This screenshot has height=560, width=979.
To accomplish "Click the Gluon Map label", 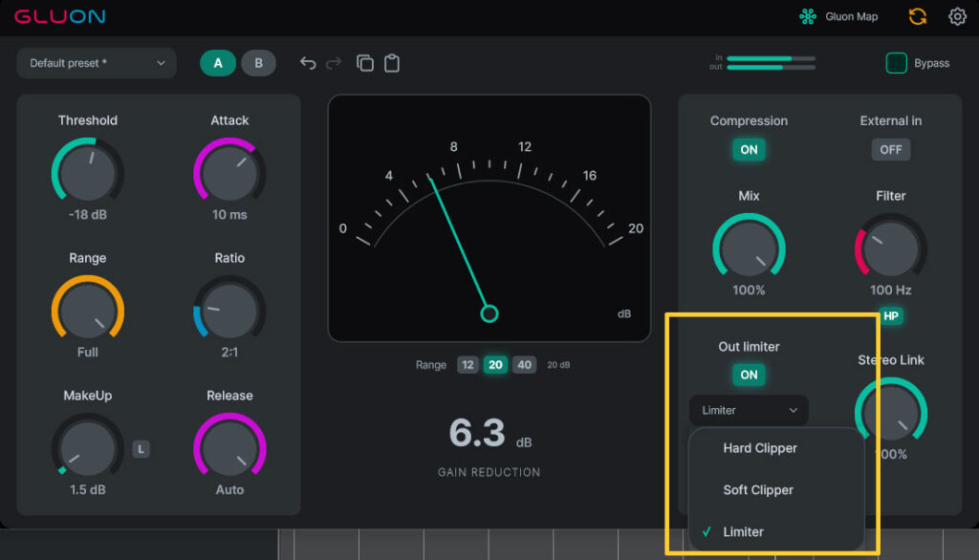I will (x=852, y=17).
